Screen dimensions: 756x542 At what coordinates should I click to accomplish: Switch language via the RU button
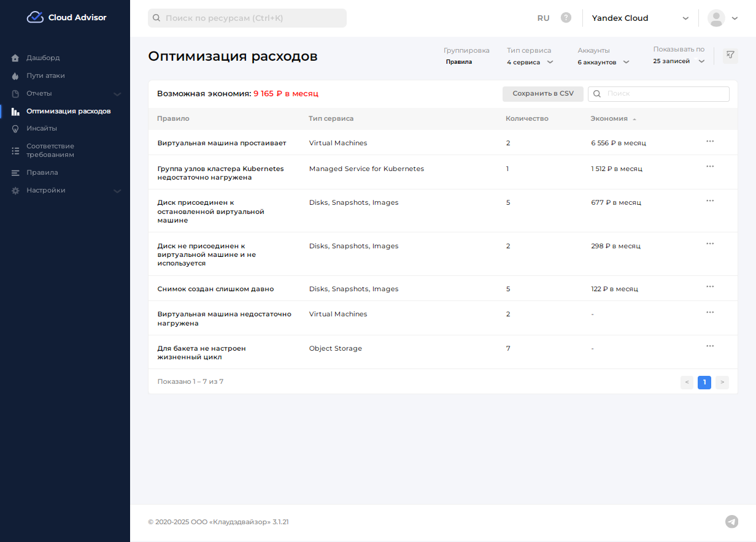pos(543,18)
